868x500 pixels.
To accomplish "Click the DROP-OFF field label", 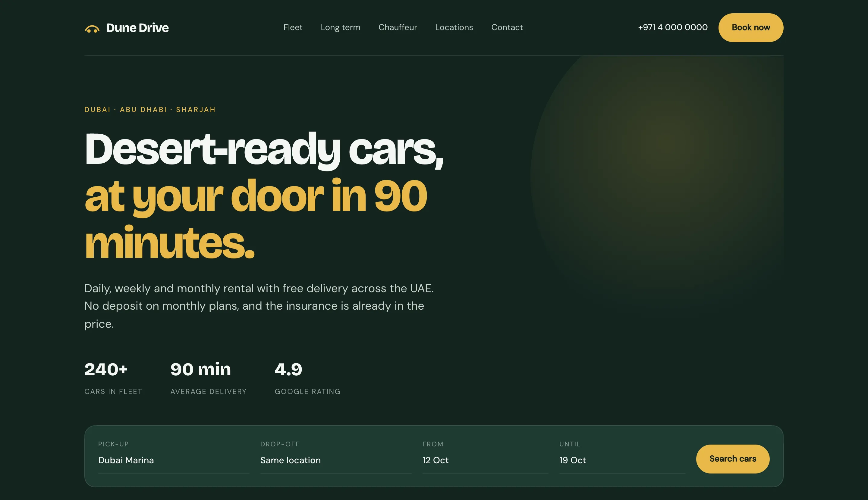I will [280, 444].
